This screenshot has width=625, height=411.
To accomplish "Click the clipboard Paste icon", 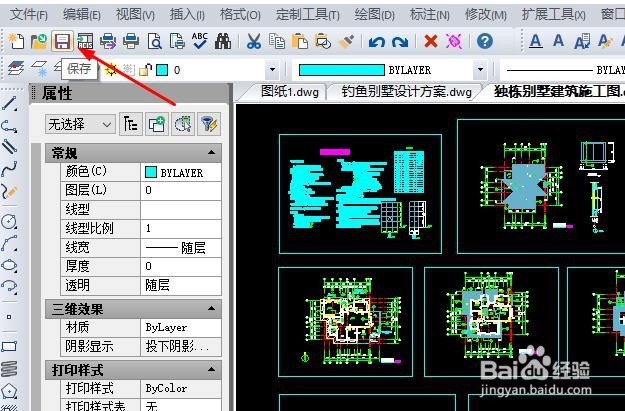I will click(x=300, y=41).
